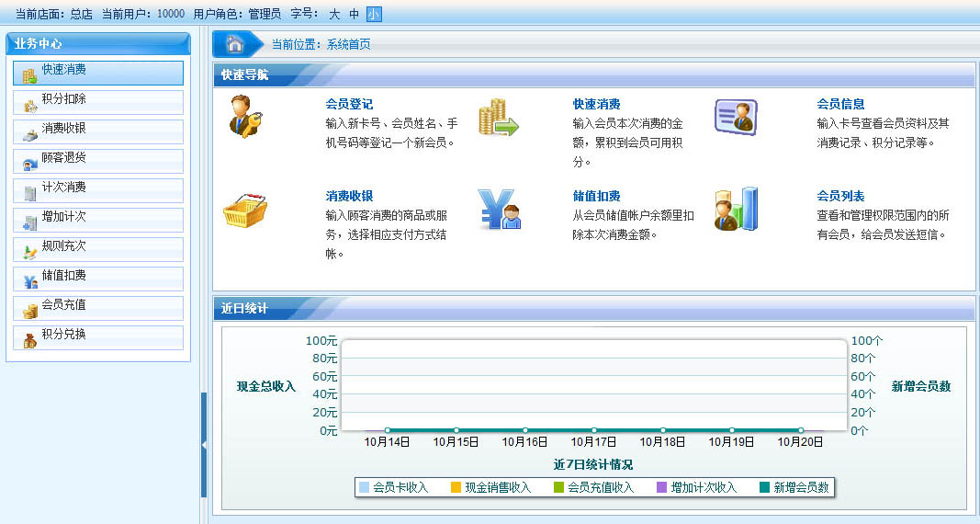Click the 会员登记 user-with-key icon
The width and height of the screenshot is (980, 524).
[245, 117]
